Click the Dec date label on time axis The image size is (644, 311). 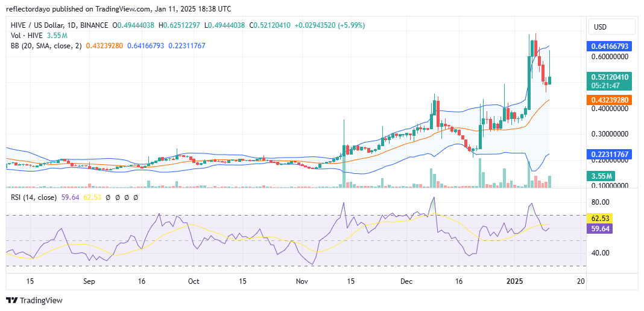point(407,281)
